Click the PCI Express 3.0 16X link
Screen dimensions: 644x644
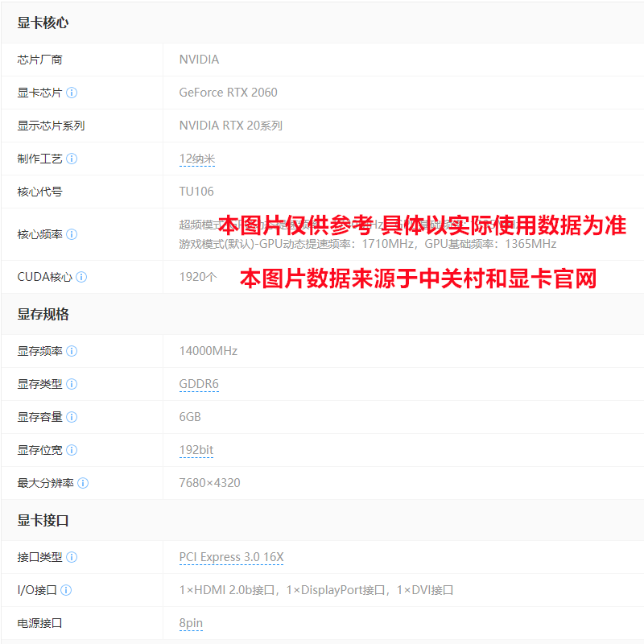pyautogui.click(x=231, y=557)
